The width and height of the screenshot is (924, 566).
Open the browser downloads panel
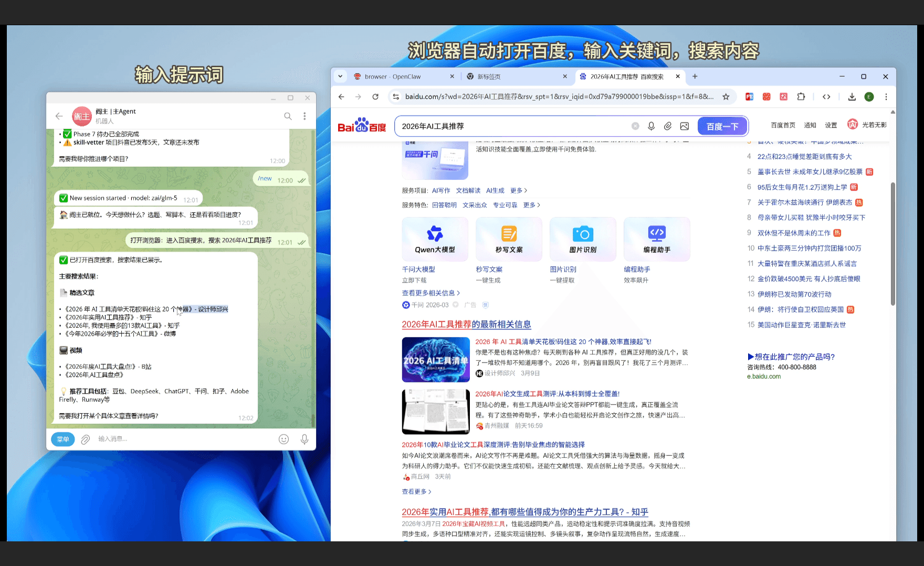852,97
